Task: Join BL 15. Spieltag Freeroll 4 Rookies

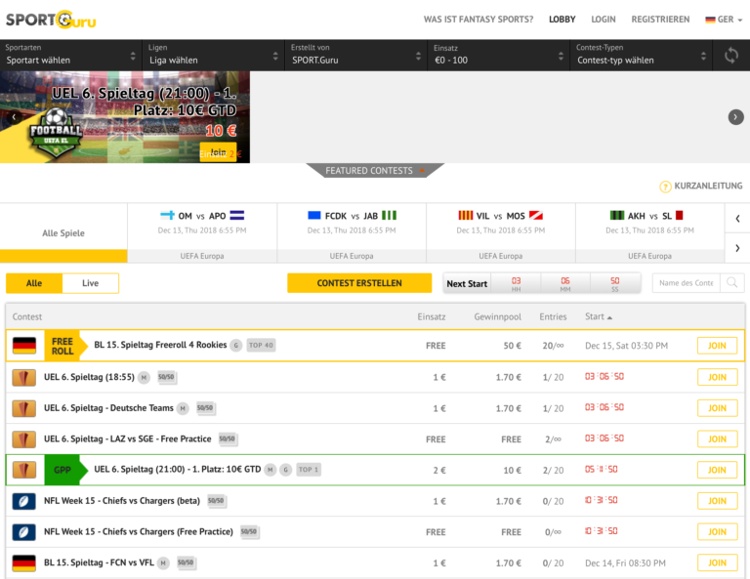Action: (717, 345)
